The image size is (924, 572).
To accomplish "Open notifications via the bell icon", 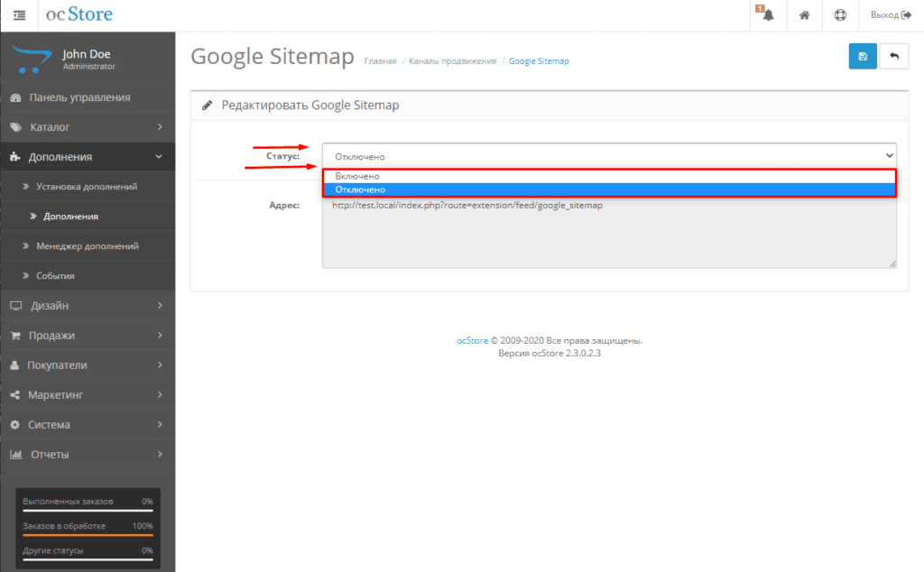I will coord(766,14).
